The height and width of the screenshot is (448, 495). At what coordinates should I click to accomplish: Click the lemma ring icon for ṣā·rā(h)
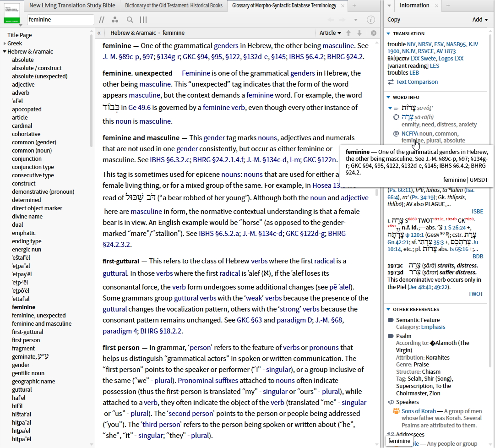[x=396, y=117]
